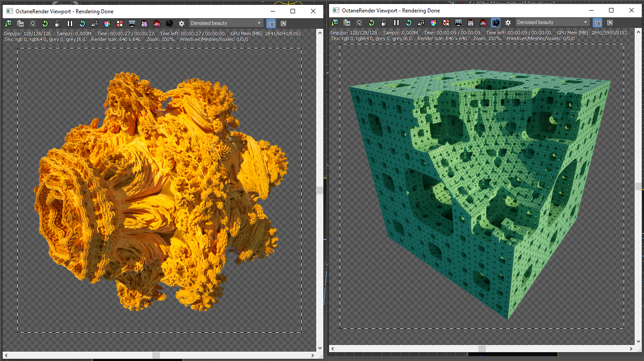This screenshot has width=644, height=361.
Task: Click the aperture icon in the orange fractal viewport
Action: coord(182,23)
